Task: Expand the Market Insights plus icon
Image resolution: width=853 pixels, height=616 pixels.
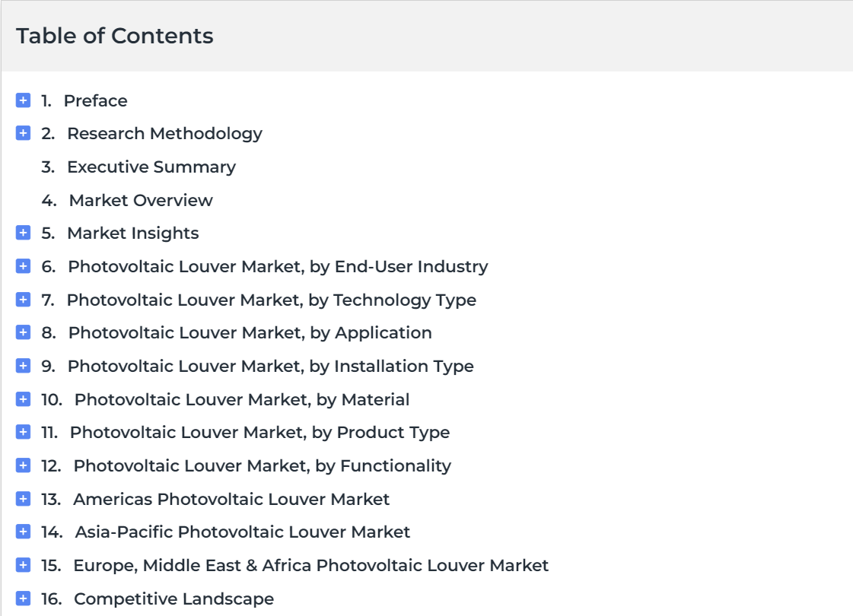Action: point(23,233)
